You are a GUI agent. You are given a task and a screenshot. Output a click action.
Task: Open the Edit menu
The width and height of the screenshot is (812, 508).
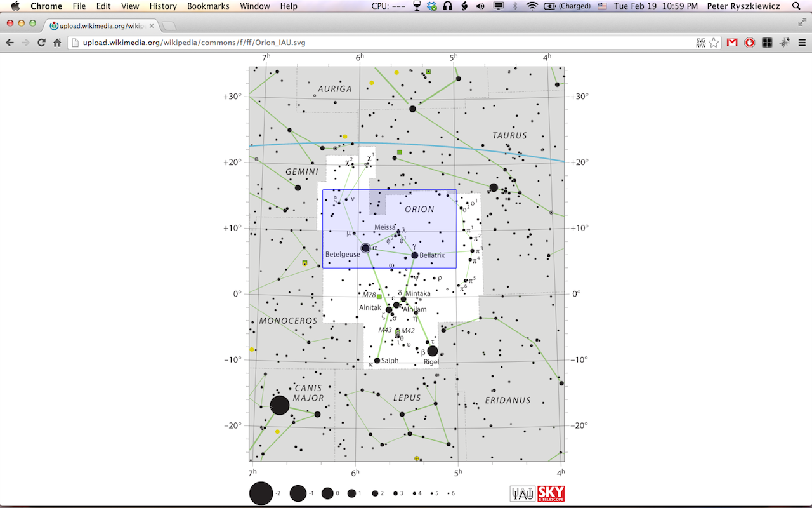(103, 6)
